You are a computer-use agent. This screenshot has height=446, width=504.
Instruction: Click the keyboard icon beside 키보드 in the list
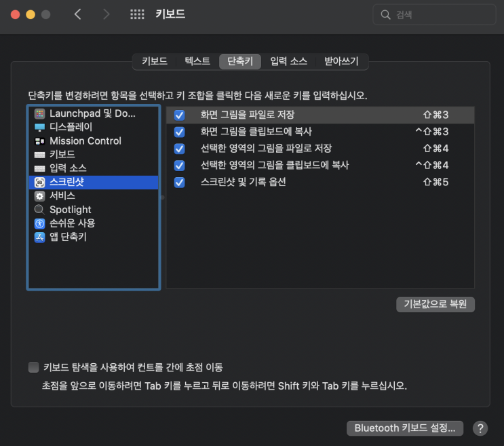tap(39, 155)
